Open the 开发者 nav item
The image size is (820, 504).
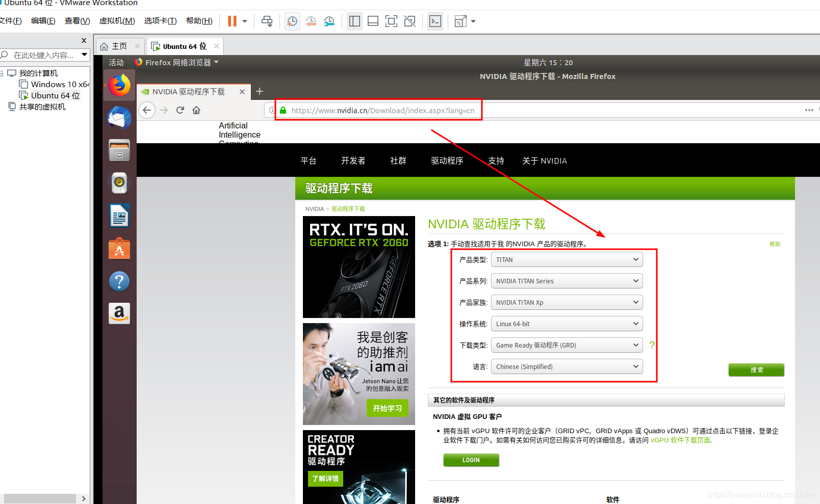pyautogui.click(x=353, y=161)
